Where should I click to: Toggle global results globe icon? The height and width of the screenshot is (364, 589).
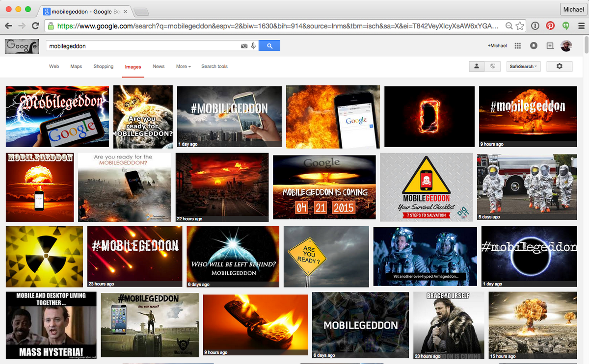coord(492,66)
